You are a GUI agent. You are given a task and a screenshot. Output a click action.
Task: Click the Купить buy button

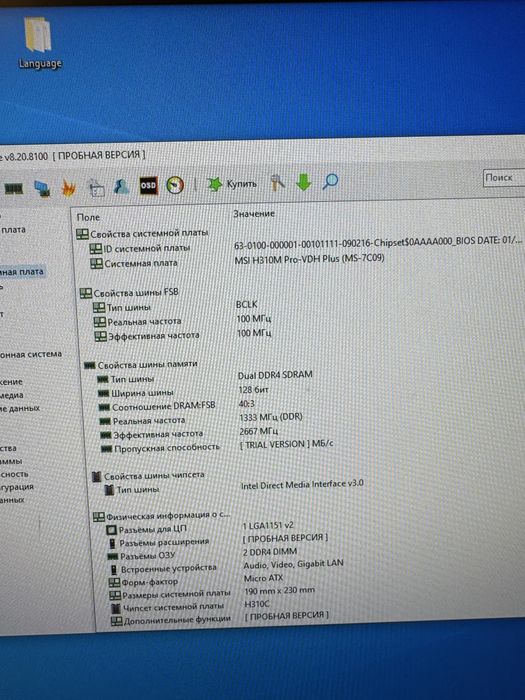232,183
